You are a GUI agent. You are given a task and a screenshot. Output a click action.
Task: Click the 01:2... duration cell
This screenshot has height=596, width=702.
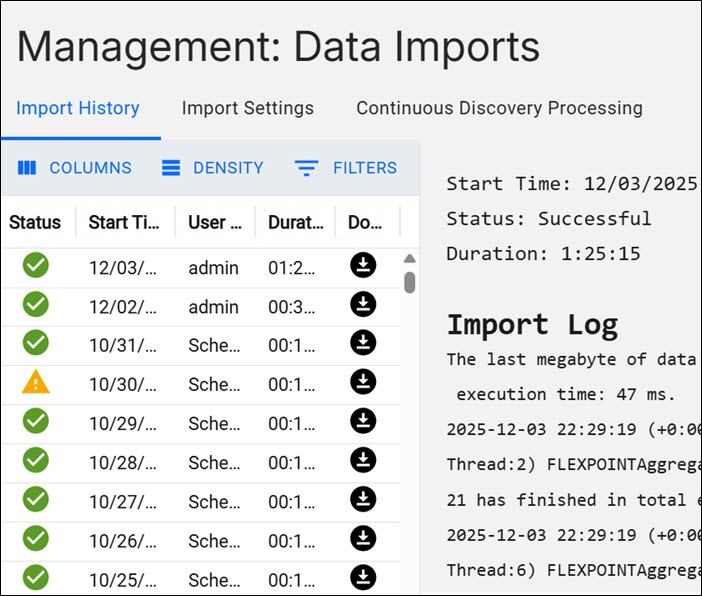[291, 268]
